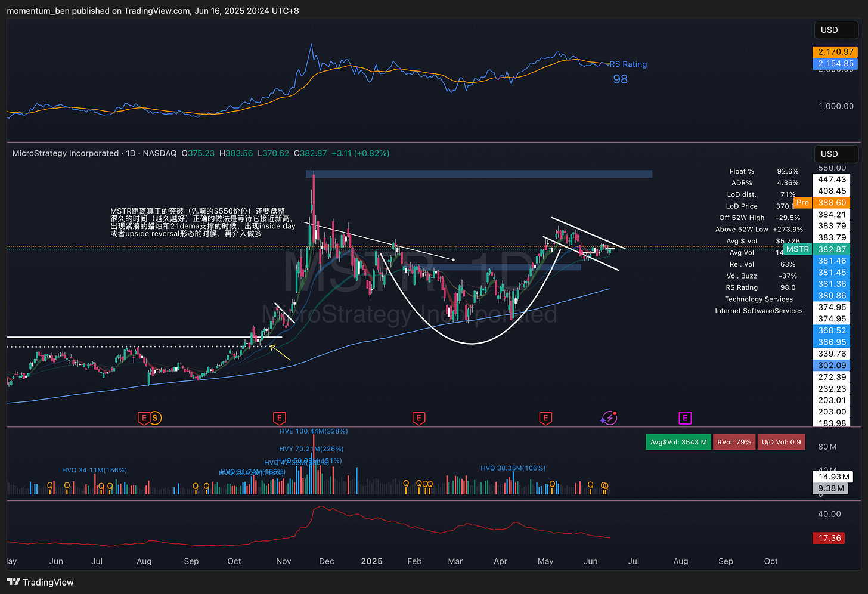Image resolution: width=868 pixels, height=594 pixels.
Task: Click the earnings E marker beside the S marker
Action: 144,418
